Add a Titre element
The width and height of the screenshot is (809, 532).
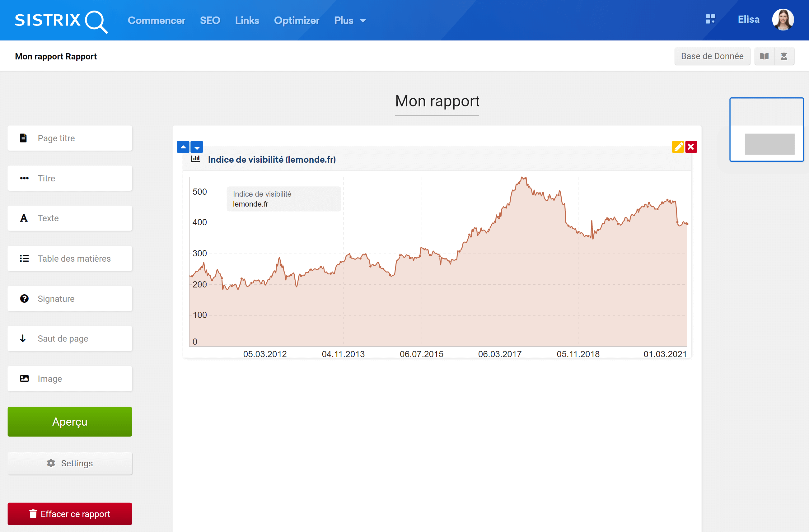coord(70,178)
